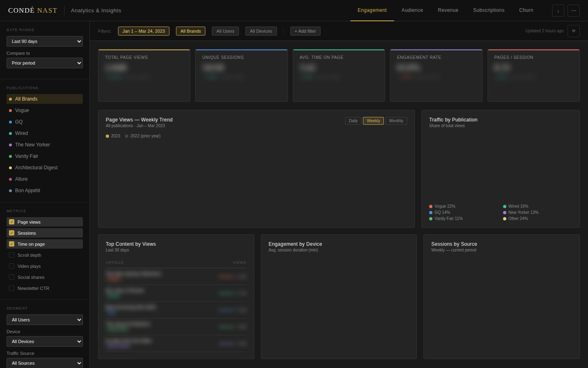The height and width of the screenshot is (368, 588).
Task: Click the download/export icon in the top bar
Action: pos(558,11)
